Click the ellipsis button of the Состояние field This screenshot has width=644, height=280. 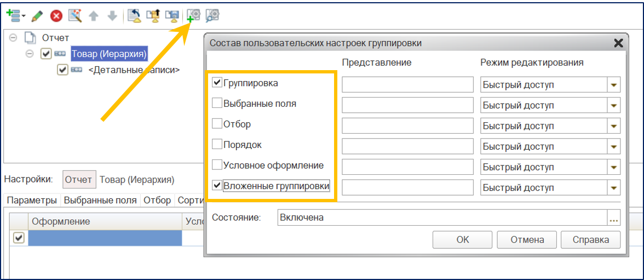point(613,218)
